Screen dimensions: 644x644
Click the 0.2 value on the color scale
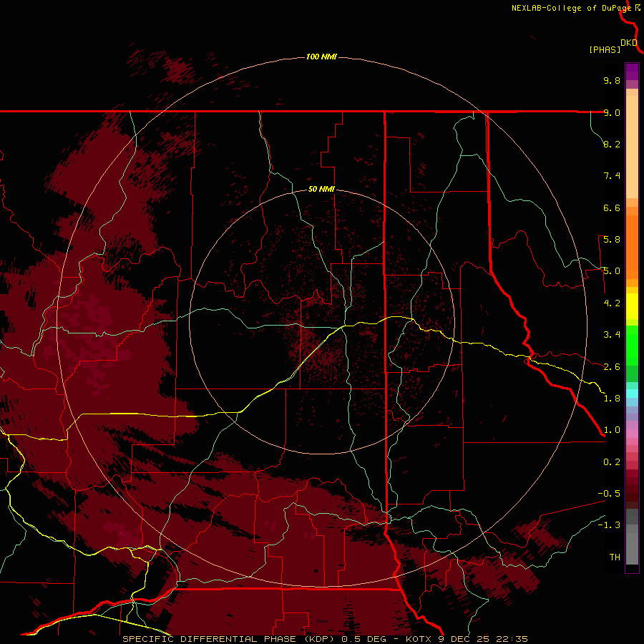[x=612, y=462]
